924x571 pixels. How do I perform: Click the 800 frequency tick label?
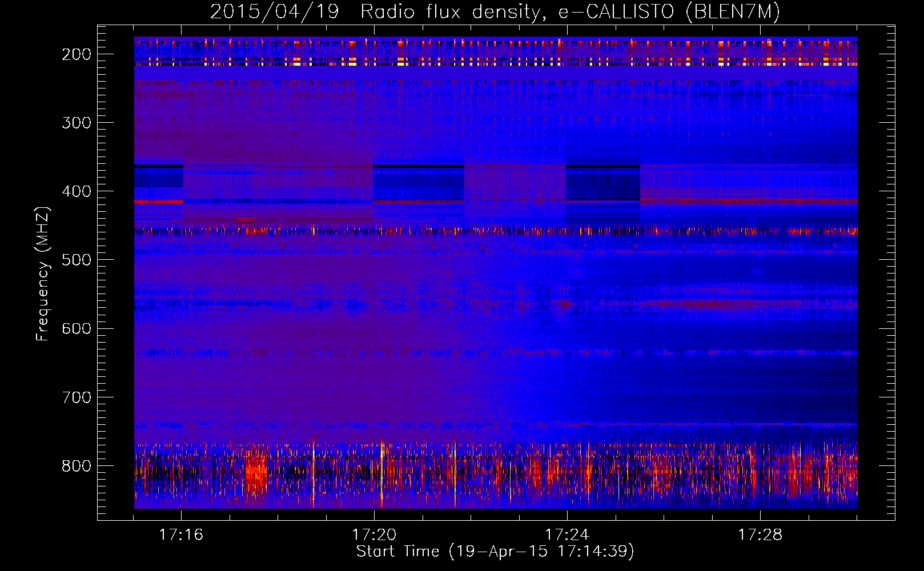click(77, 465)
